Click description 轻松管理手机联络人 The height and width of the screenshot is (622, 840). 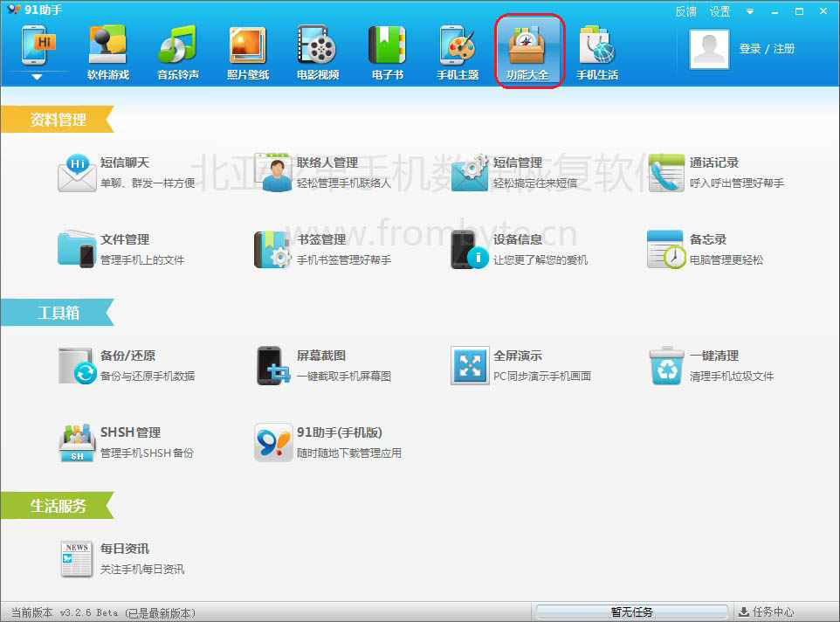(x=344, y=183)
